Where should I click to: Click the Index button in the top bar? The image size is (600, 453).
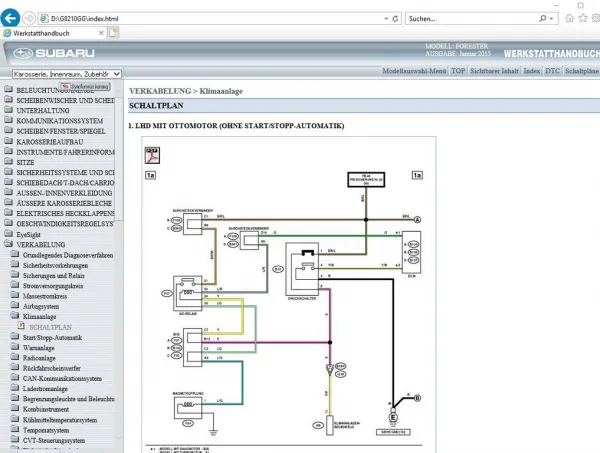(532, 72)
